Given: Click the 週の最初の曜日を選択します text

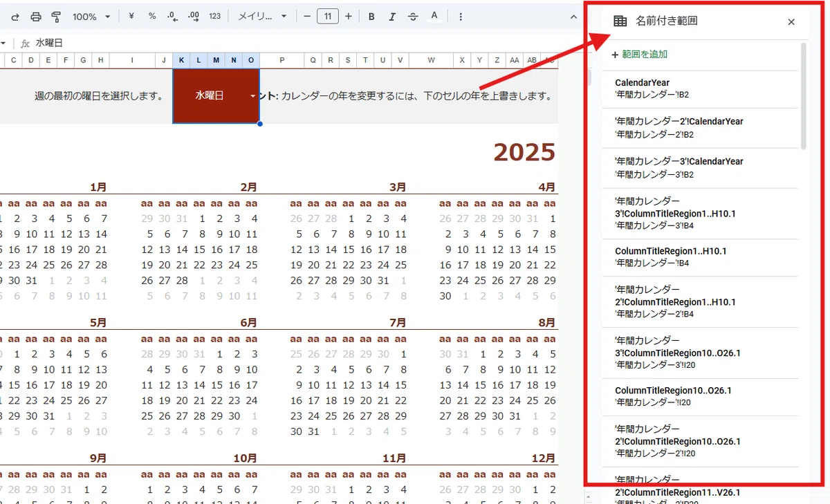Looking at the screenshot, I should [x=99, y=95].
